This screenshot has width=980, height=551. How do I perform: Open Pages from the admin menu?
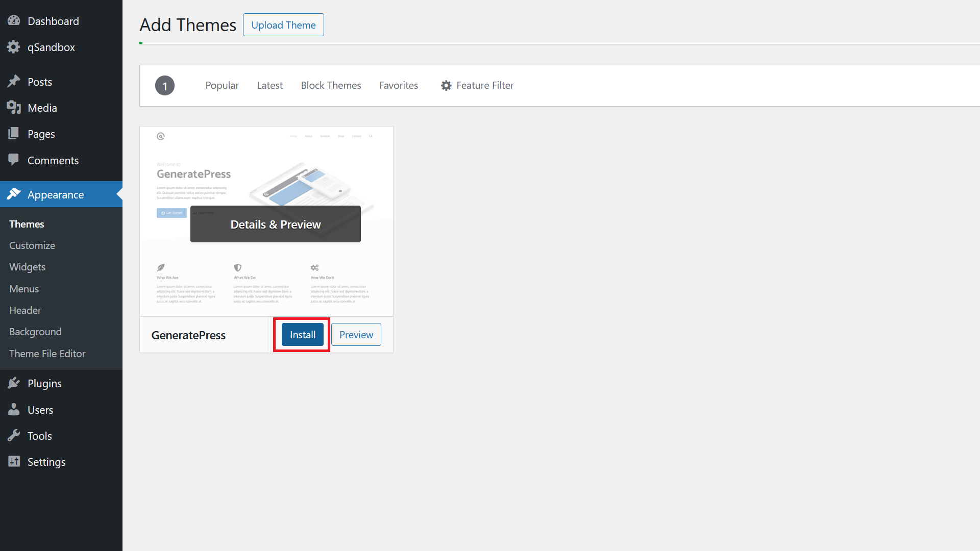click(41, 134)
